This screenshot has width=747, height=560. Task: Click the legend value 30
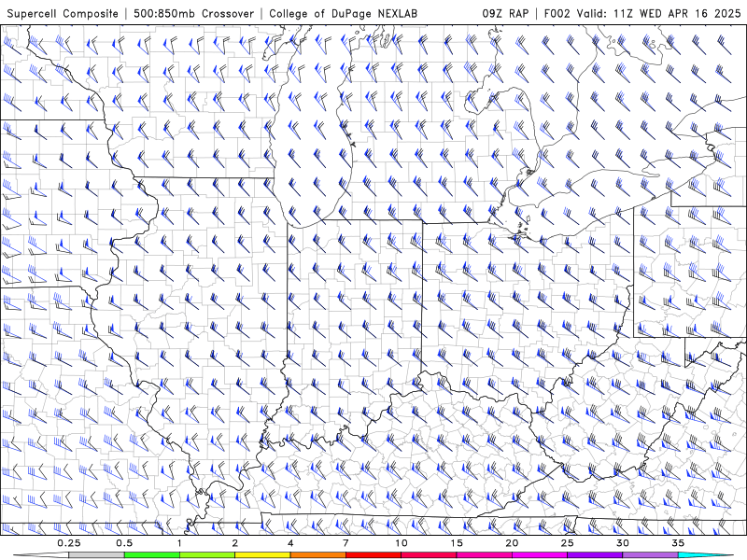pyautogui.click(x=622, y=543)
